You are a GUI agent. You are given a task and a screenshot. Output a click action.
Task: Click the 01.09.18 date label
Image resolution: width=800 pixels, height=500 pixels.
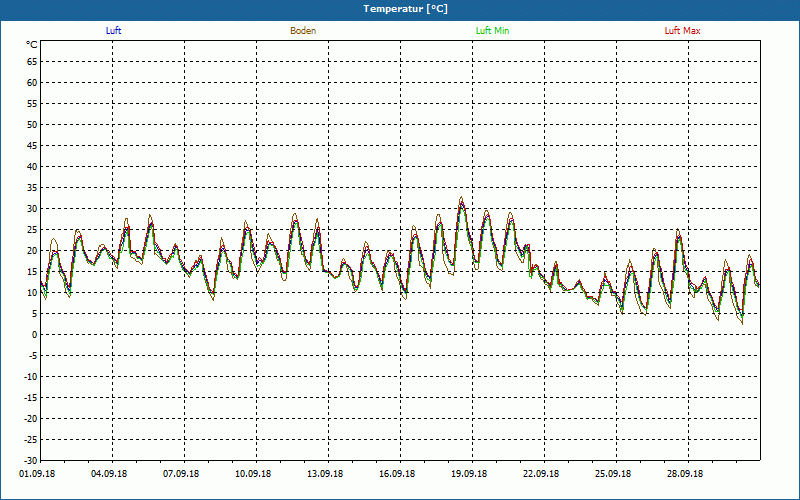pos(37,474)
